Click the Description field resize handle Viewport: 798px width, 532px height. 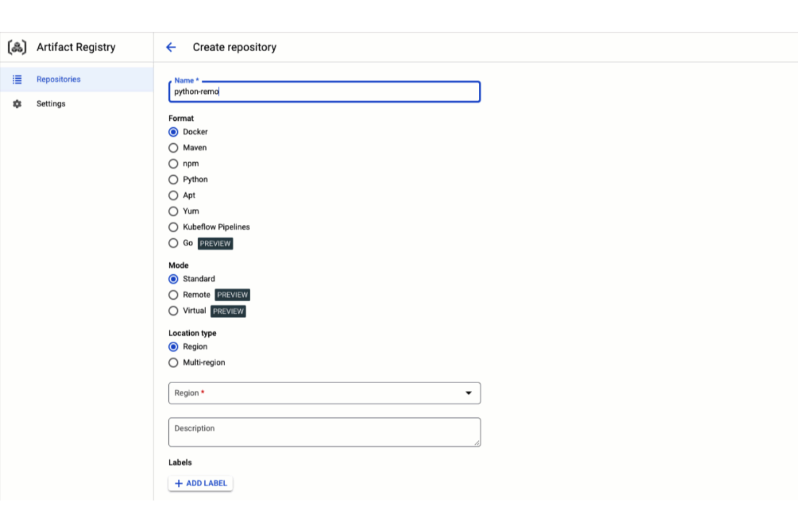477,443
